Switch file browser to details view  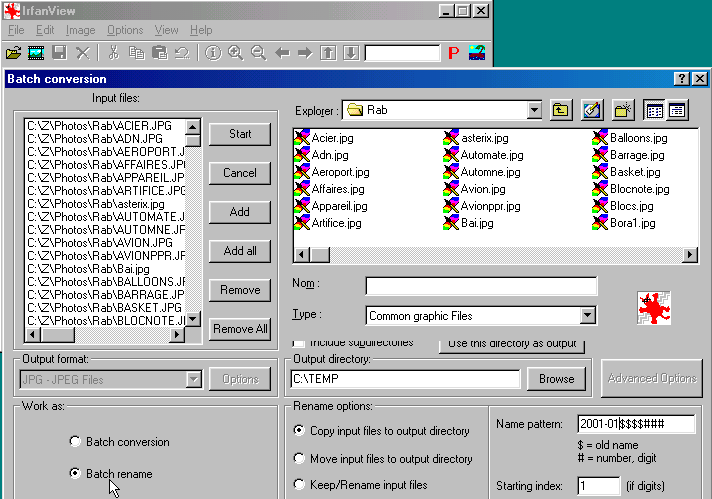point(677,110)
